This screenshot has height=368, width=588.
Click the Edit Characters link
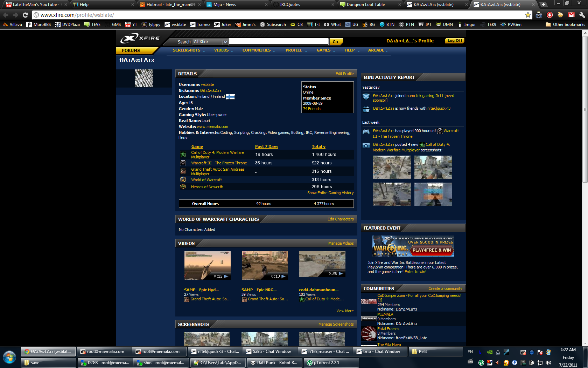tap(341, 219)
